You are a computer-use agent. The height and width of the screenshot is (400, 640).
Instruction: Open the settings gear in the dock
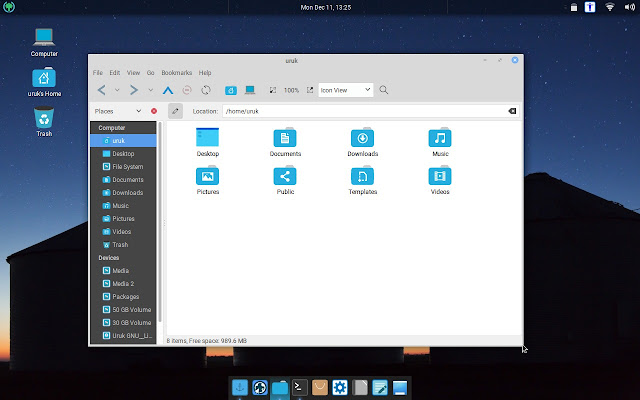(340, 387)
